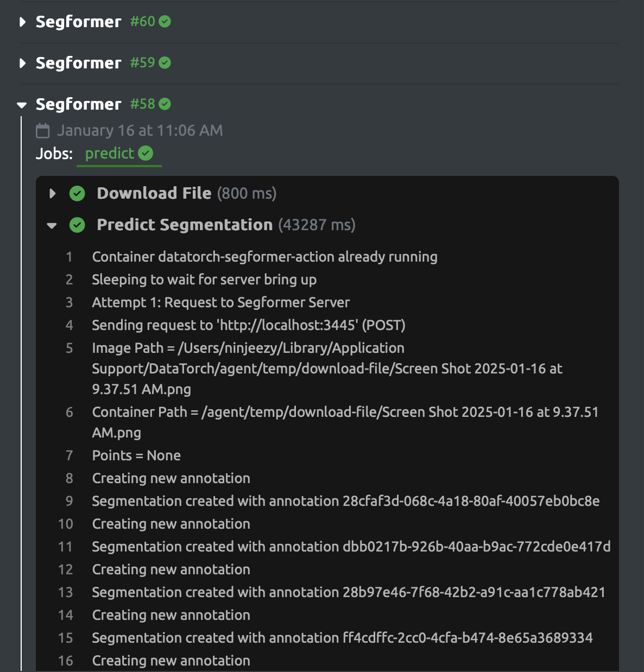Click the duration text 43287 ms
The width and height of the screenshot is (644, 672).
318,225
